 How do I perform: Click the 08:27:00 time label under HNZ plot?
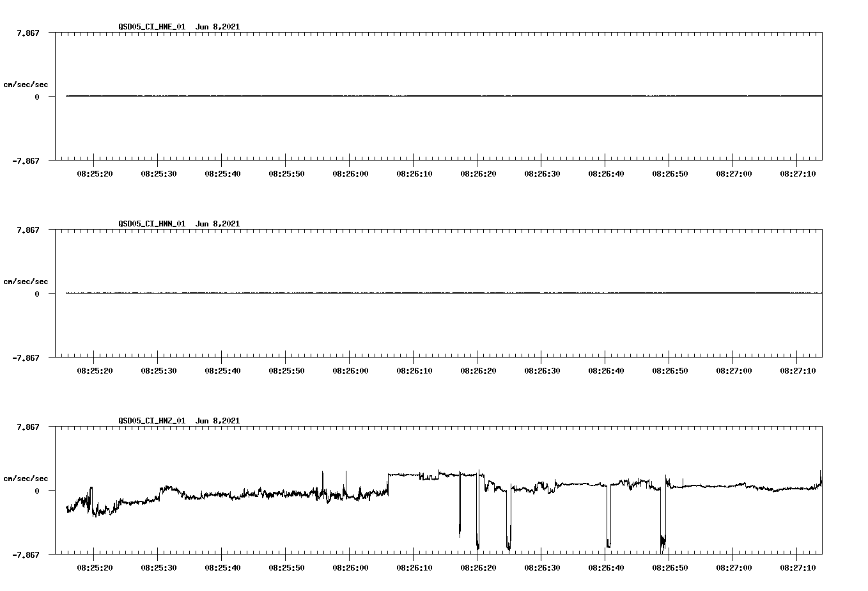[x=734, y=568]
